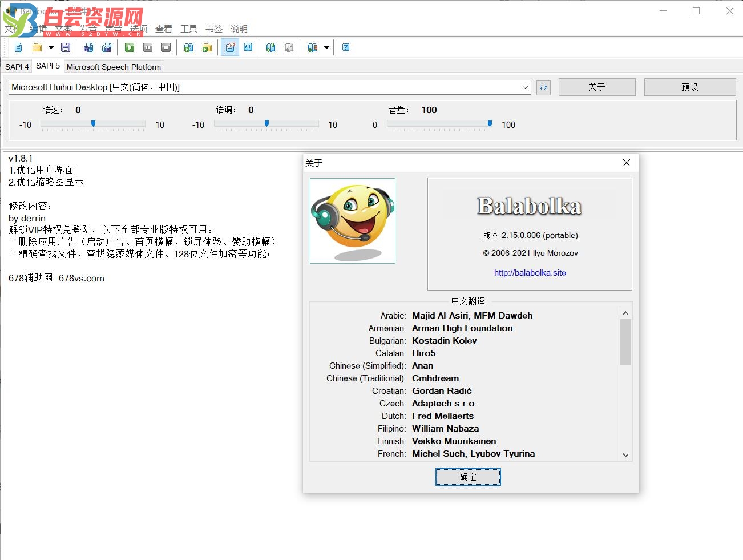The height and width of the screenshot is (560, 743).
Task: Expand the Microsoft Huihui Desktop voice dropdown
Action: 525,87
